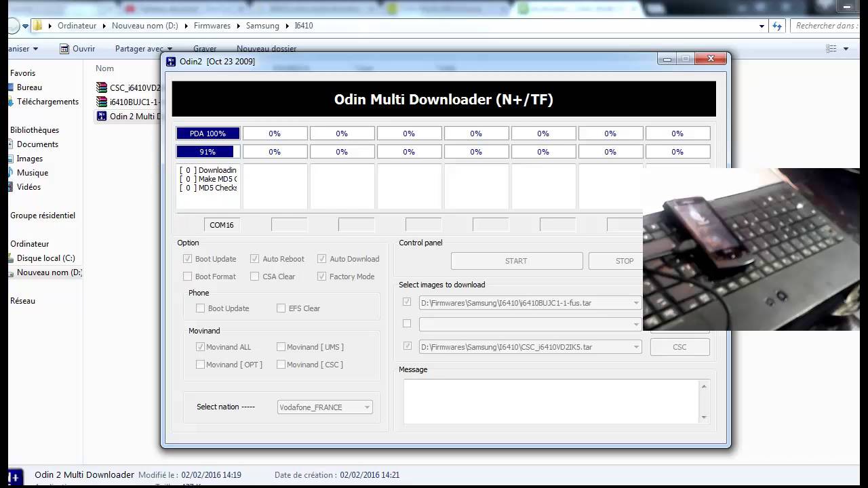This screenshot has width=868, height=488.
Task: Toggle Boot Update option checkbox
Action: 187,259
